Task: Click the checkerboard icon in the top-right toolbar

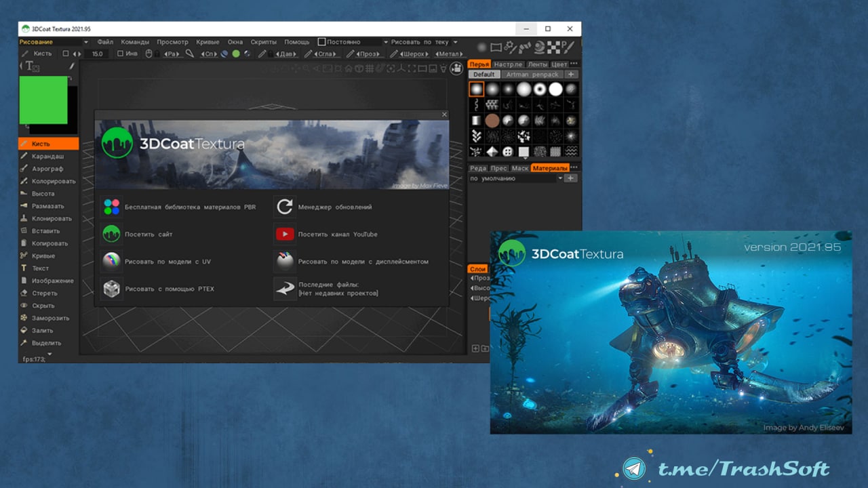Action: pyautogui.click(x=553, y=47)
